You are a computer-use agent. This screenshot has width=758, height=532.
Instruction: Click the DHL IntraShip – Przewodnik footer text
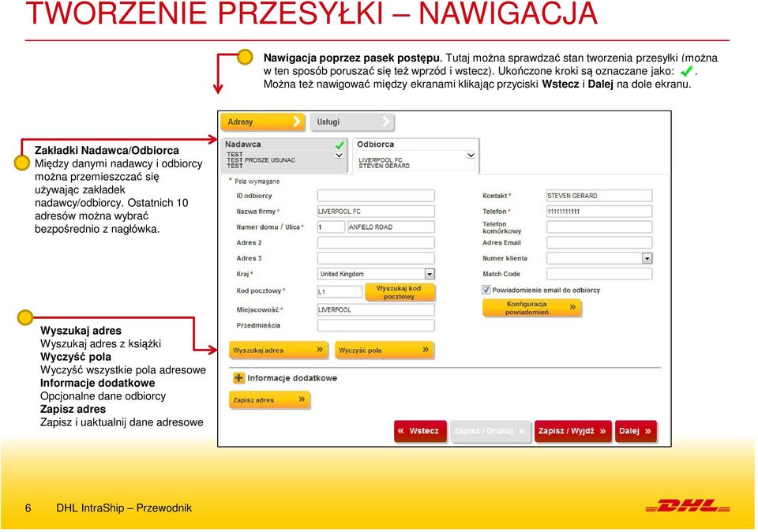point(124,508)
